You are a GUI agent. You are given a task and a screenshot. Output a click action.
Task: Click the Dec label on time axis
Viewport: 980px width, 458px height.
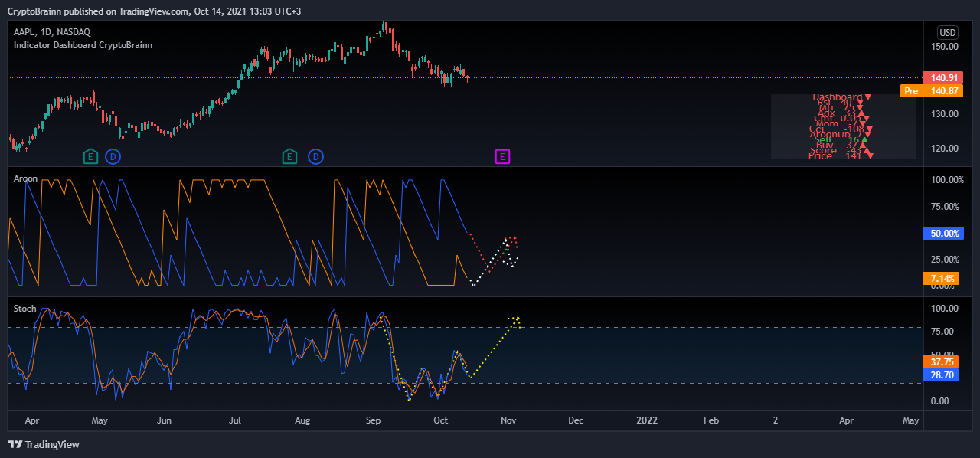click(576, 420)
